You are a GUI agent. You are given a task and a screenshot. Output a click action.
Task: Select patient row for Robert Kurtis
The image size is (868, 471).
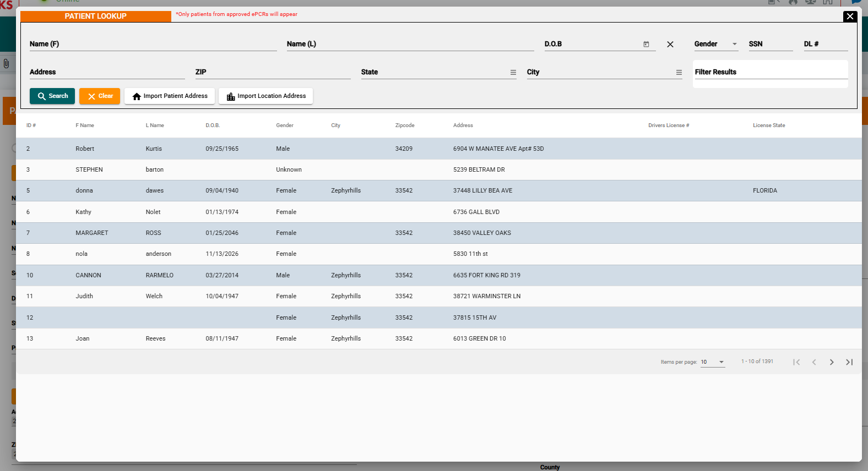point(220,149)
